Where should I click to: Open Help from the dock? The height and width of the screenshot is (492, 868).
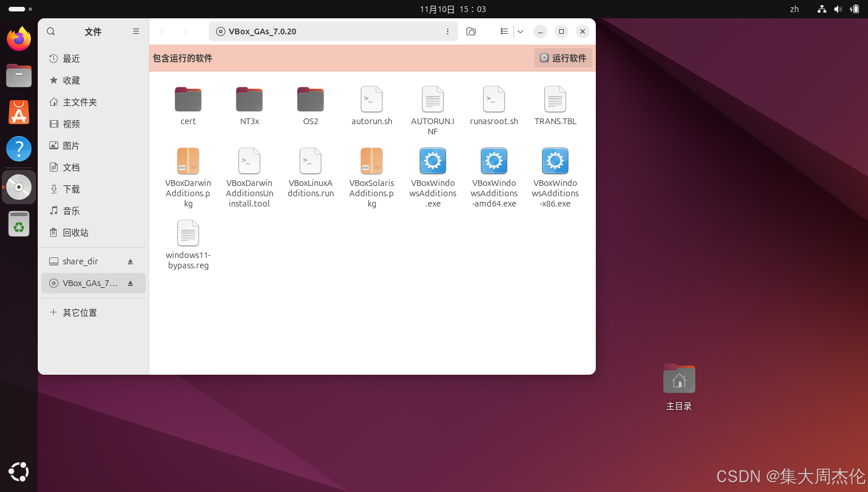point(19,149)
